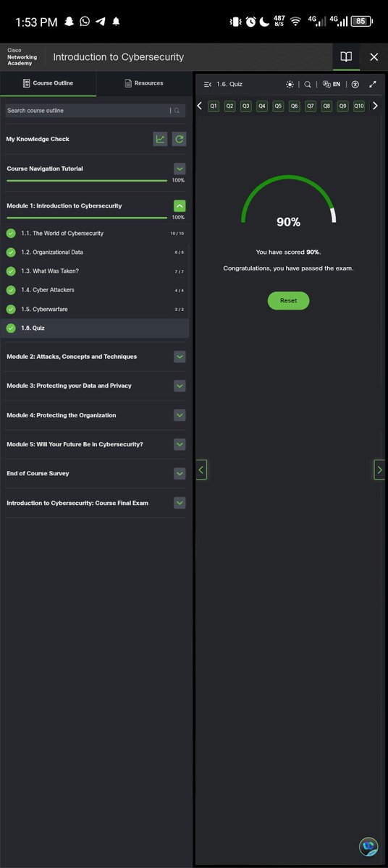
Task: Jump to question Q10
Action: (x=359, y=106)
